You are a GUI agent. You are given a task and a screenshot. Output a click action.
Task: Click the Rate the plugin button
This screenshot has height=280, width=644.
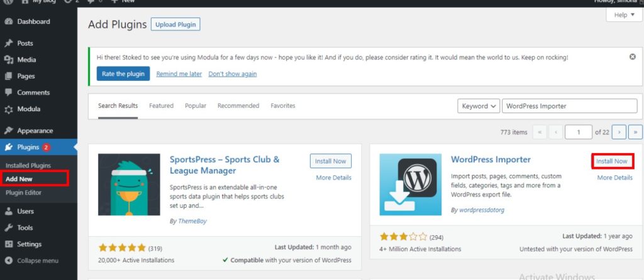click(123, 74)
